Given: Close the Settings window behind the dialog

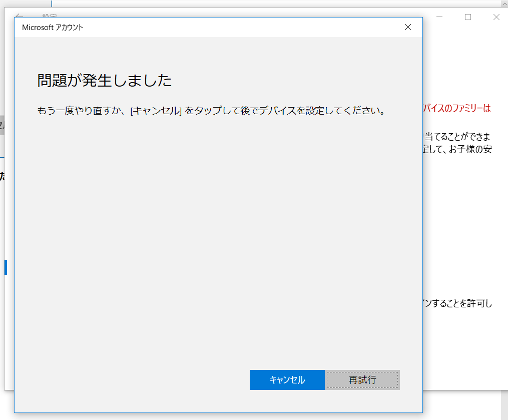Looking at the screenshot, I should 496,17.
